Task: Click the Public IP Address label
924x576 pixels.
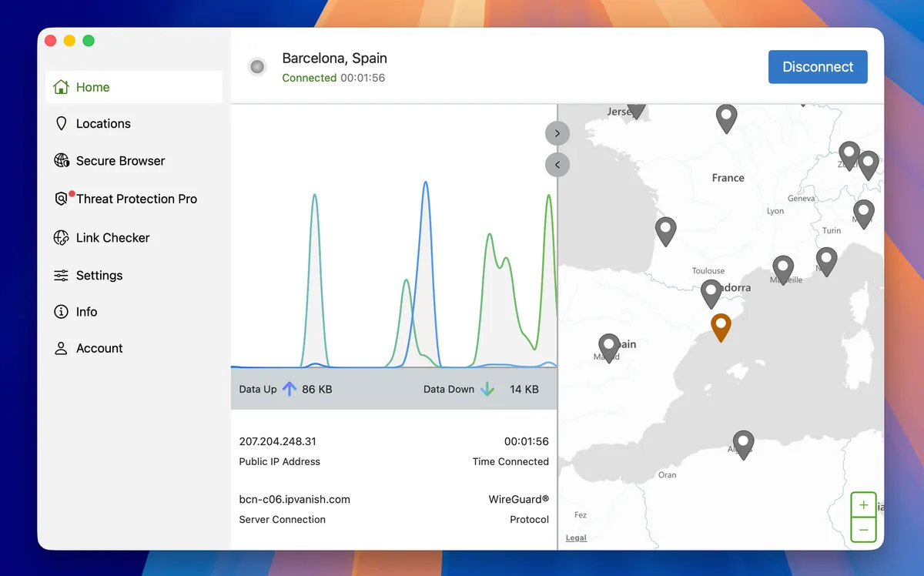Action: point(280,461)
